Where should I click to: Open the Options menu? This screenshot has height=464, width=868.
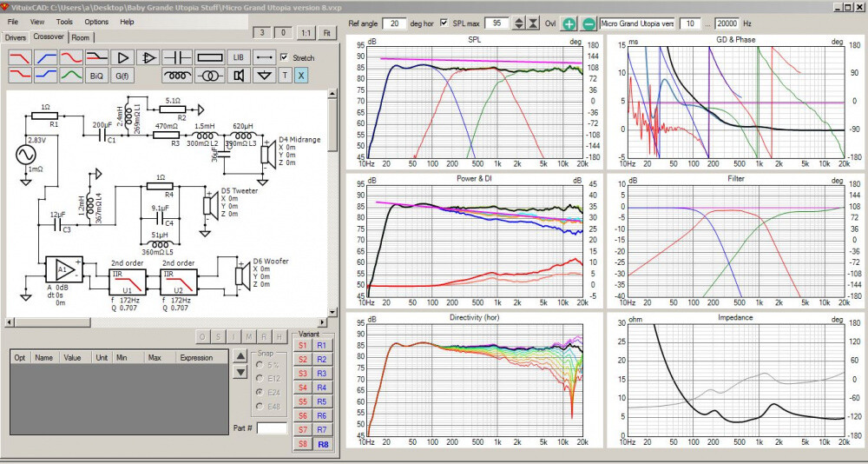(96, 21)
